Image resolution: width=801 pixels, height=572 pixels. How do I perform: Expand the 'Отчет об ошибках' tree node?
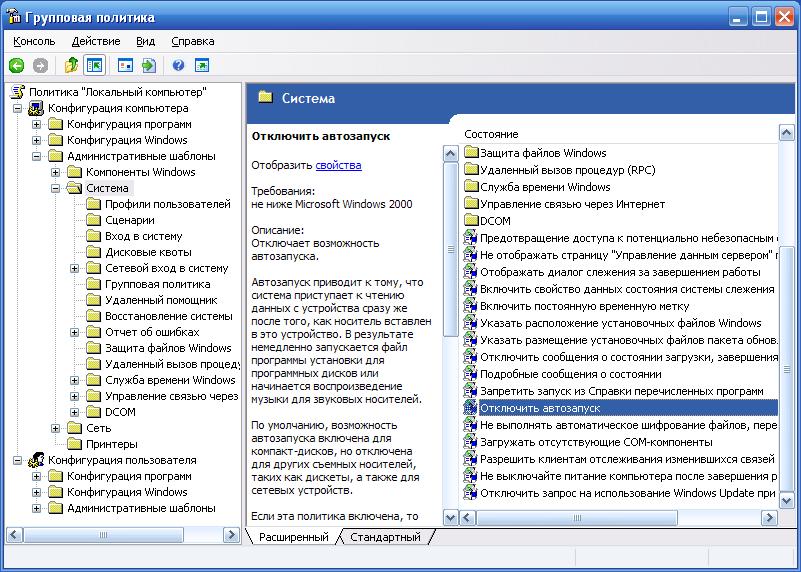tap(75, 332)
